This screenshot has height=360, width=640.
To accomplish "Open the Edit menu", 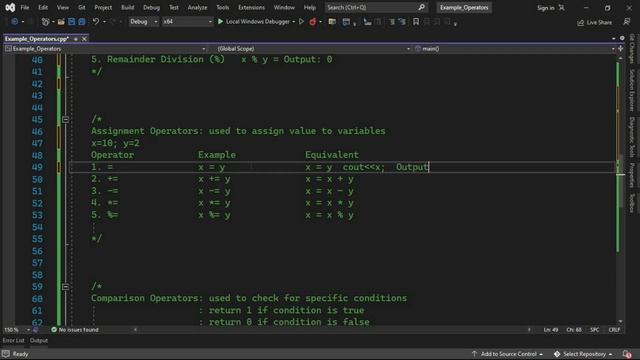I will point(43,7).
